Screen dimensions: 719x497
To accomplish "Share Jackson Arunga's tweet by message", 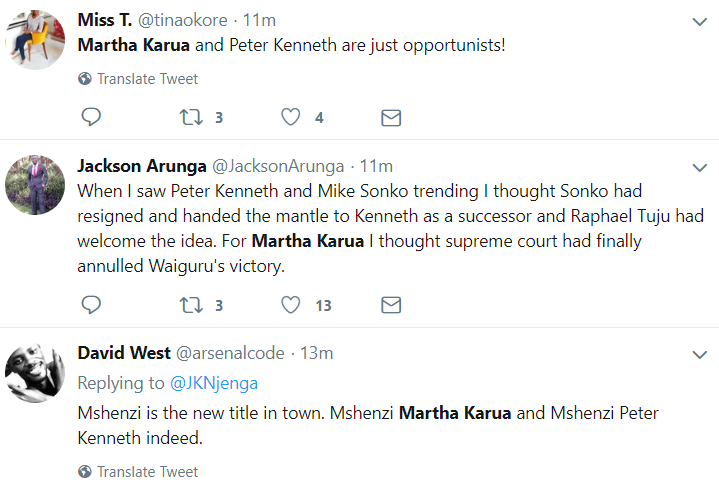I will pyautogui.click(x=391, y=305).
